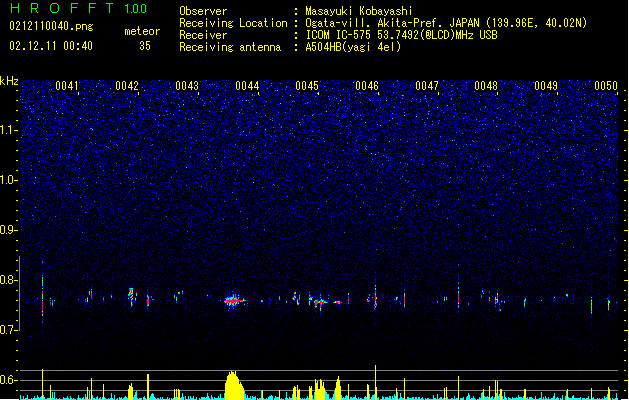629x400 pixels.
Task: Click the kHz axis unit label
Action: (9, 81)
